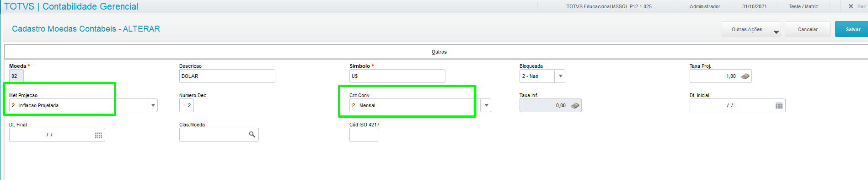The height and width of the screenshot is (180, 868).
Task: Select the Simbolo field with U$
Action: [x=397, y=76]
